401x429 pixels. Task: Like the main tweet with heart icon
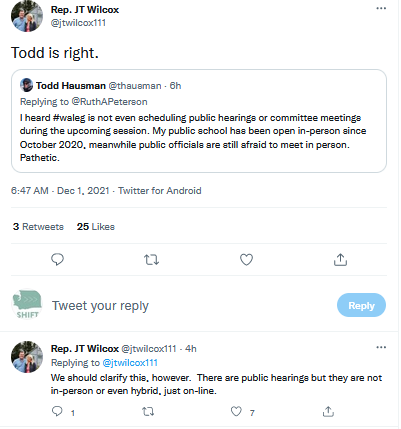coord(246,260)
